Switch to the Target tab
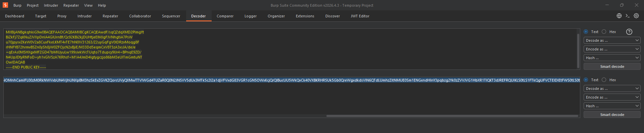 [41, 16]
